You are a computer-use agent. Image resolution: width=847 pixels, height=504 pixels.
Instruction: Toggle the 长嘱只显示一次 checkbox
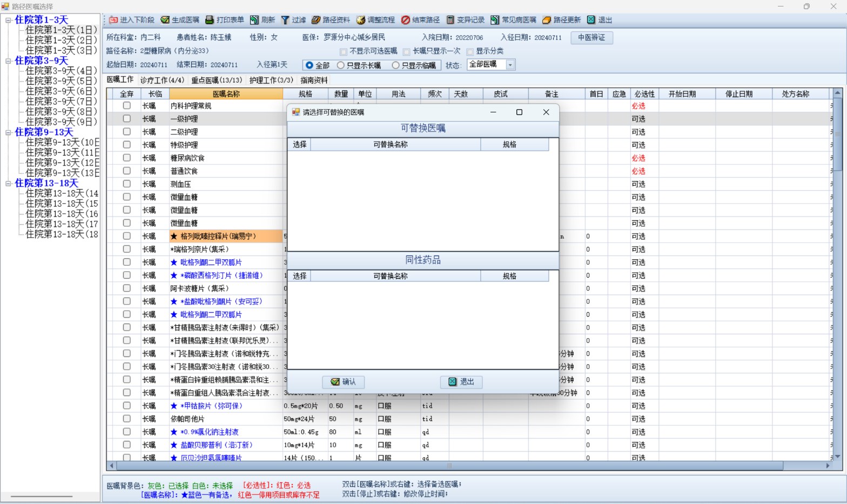point(407,52)
